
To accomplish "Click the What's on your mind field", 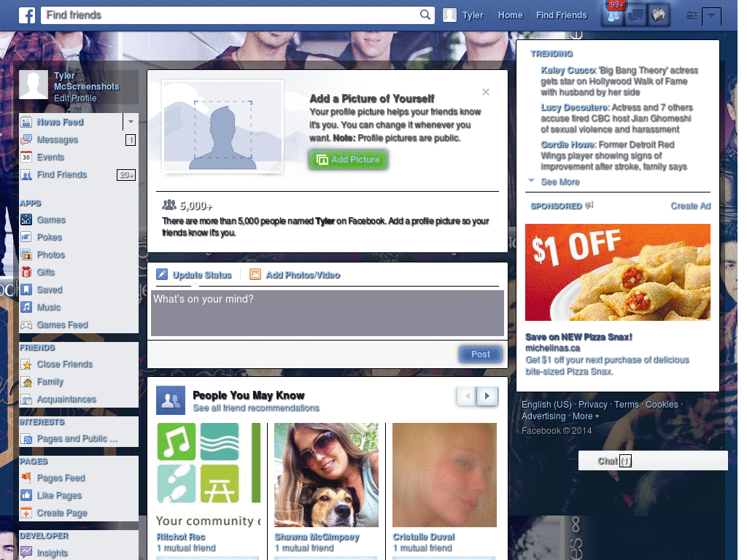I will 328,313.
